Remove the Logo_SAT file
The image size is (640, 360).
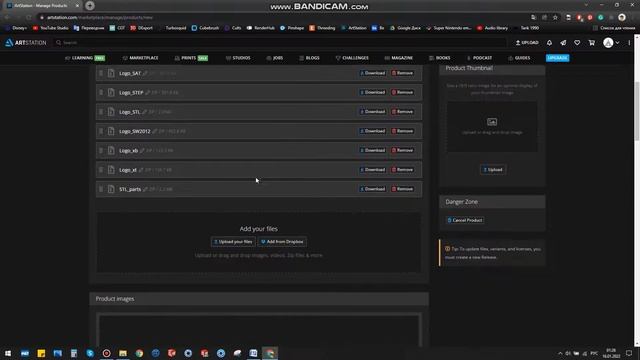point(402,73)
